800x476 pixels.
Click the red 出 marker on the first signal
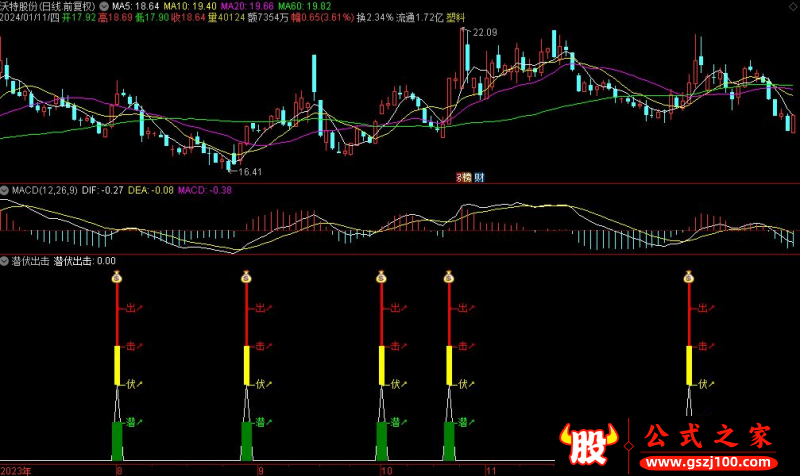(131, 308)
